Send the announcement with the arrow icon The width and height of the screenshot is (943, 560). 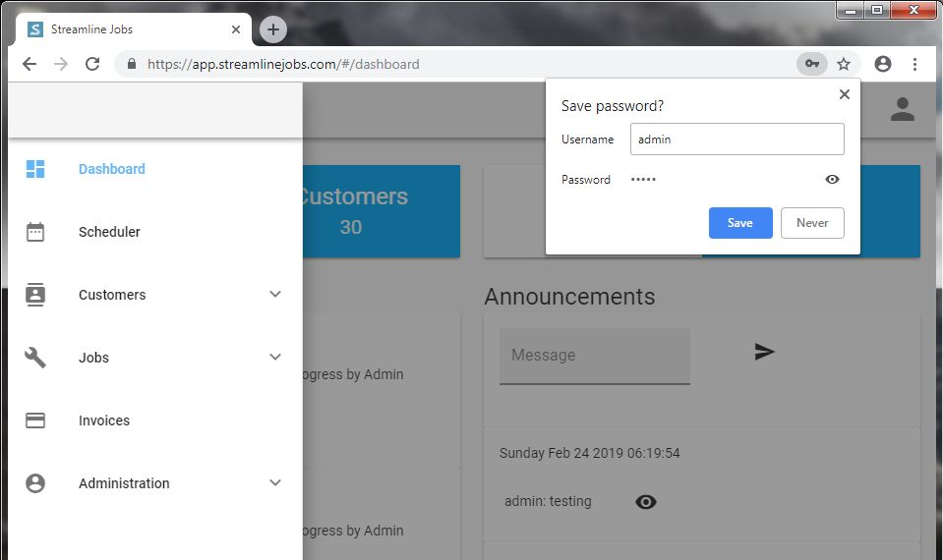pos(764,352)
